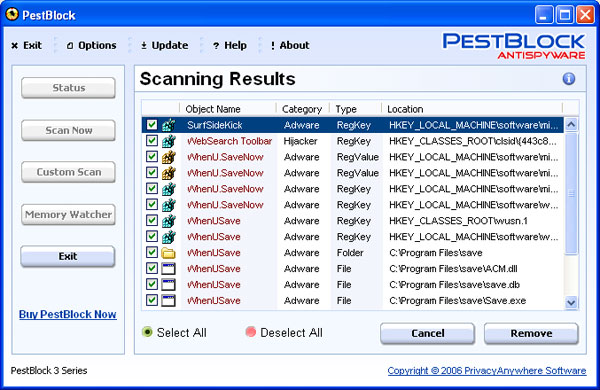Click the blue info icon beside Scanning Results
Screen dimensions: 600x390
click(x=569, y=79)
